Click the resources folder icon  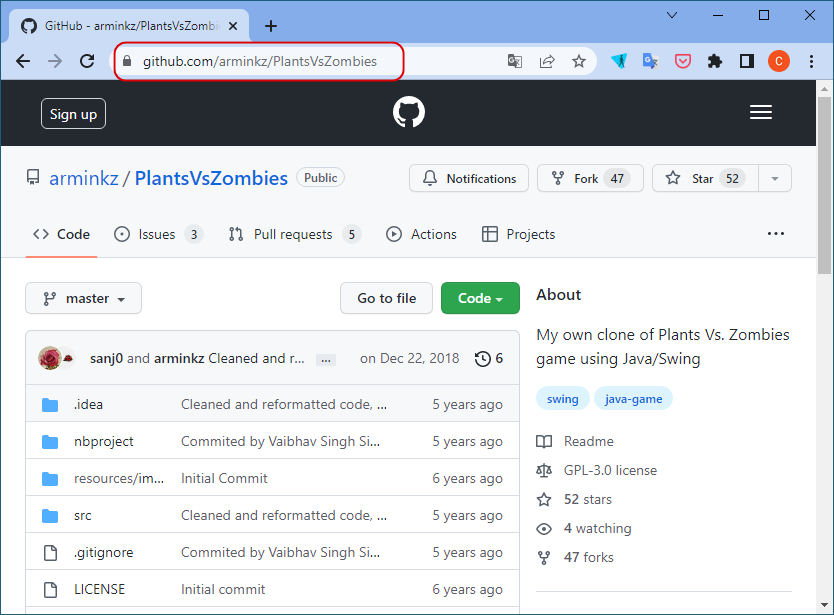coord(50,479)
